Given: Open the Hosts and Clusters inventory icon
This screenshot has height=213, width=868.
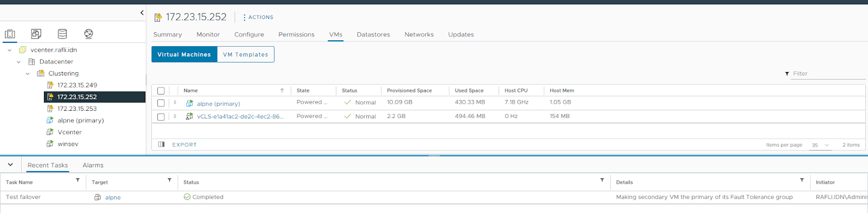Looking at the screenshot, I should coord(10,34).
